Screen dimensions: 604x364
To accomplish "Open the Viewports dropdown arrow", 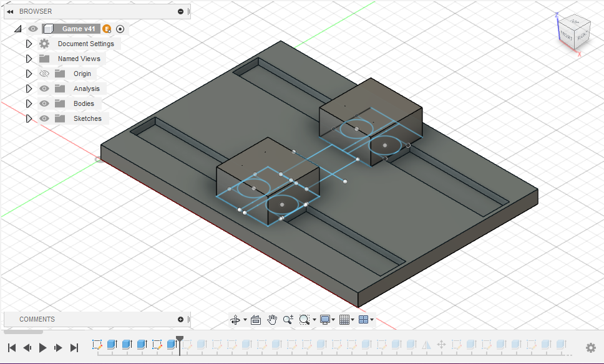I will coord(372,319).
